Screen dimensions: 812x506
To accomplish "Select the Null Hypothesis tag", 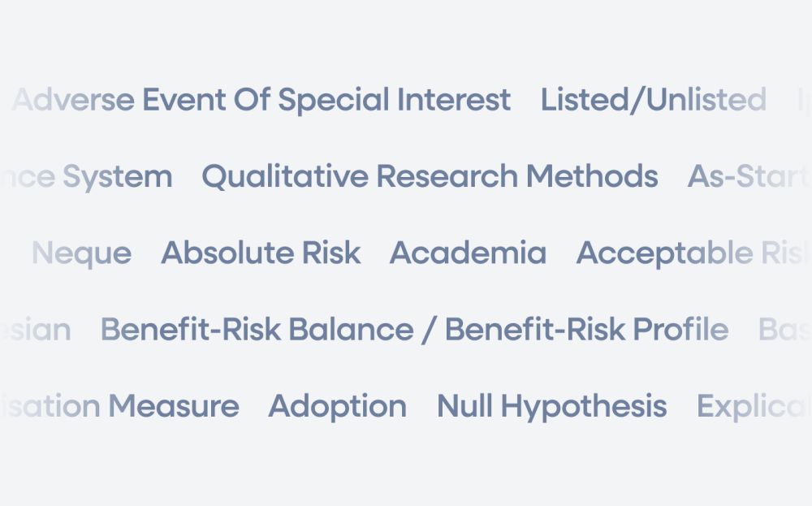I will click(551, 406).
